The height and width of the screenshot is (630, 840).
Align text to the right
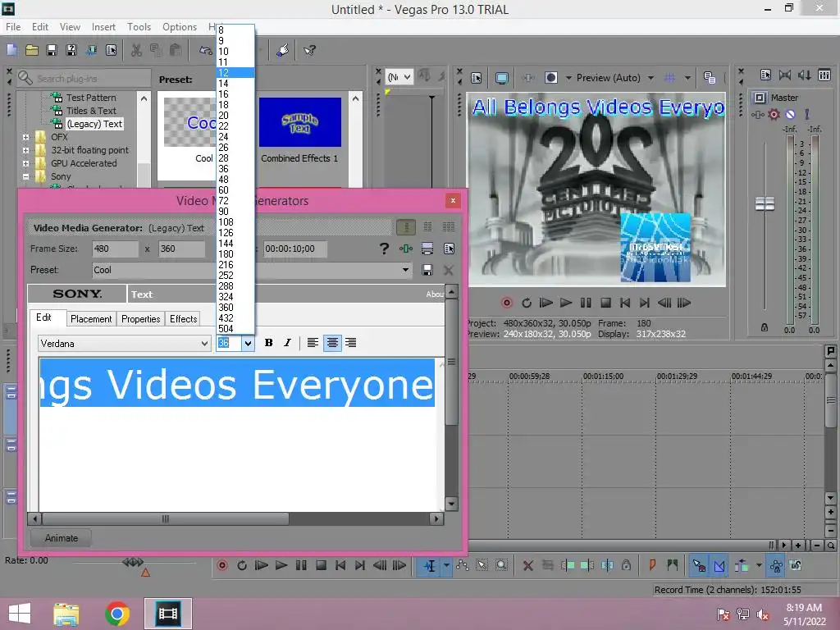pyautogui.click(x=351, y=343)
